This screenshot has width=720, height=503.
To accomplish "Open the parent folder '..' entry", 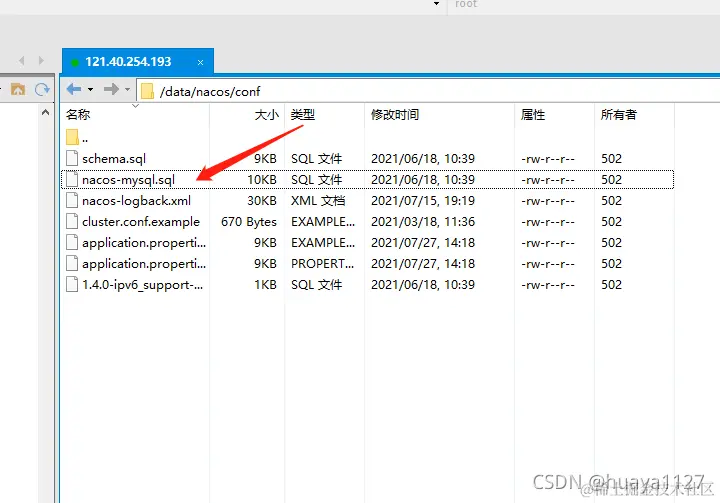I will (77, 137).
